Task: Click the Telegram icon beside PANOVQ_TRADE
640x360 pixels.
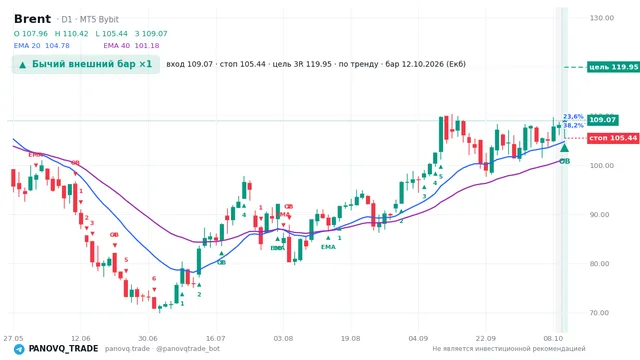Action: [19, 349]
